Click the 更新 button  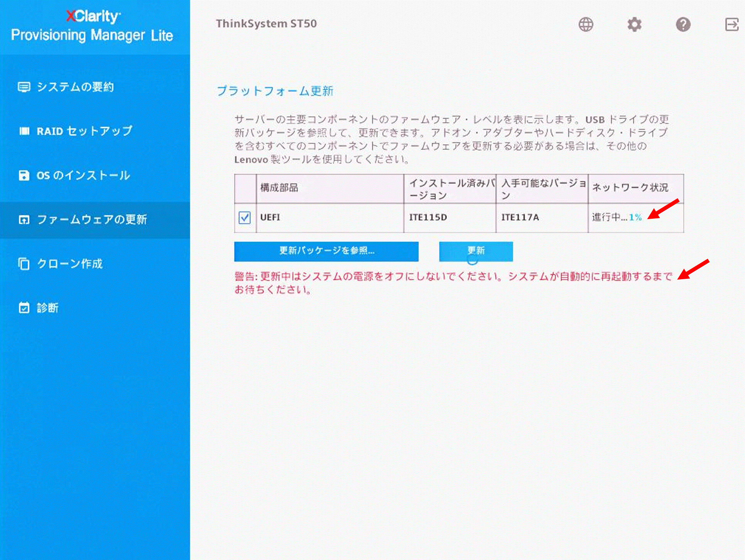[x=476, y=251]
